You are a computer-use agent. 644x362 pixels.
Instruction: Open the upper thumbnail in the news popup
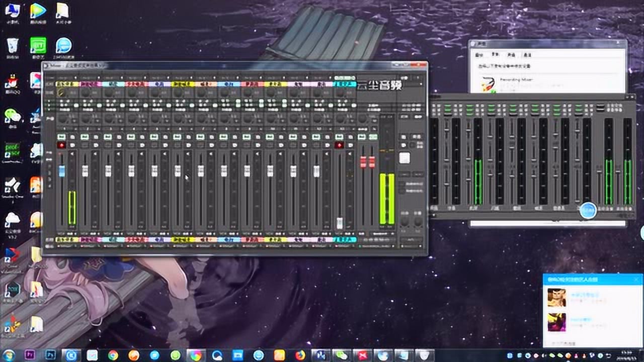point(557,297)
